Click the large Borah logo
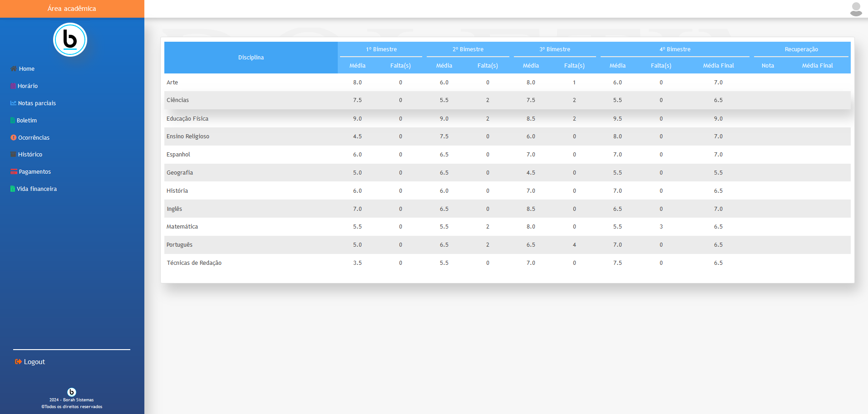Image resolution: width=868 pixels, height=414 pixels. (x=70, y=40)
